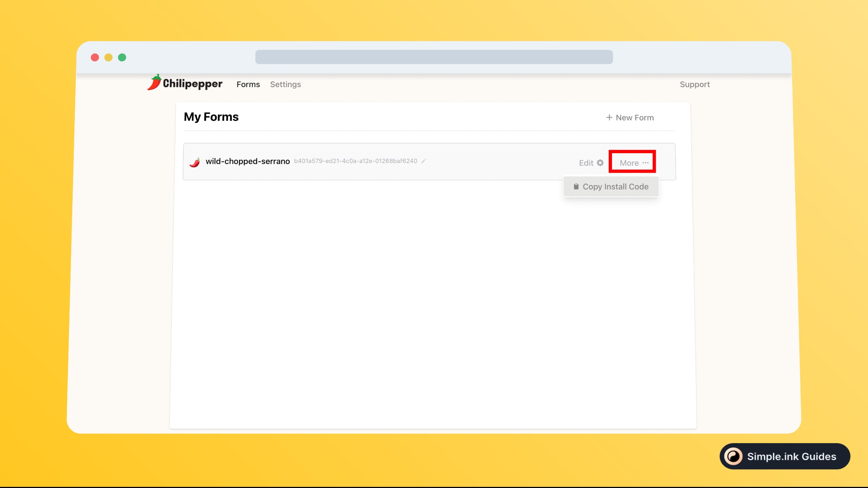This screenshot has width=868, height=488.
Task: Click the clipboard icon in dropdown menu
Action: [576, 187]
